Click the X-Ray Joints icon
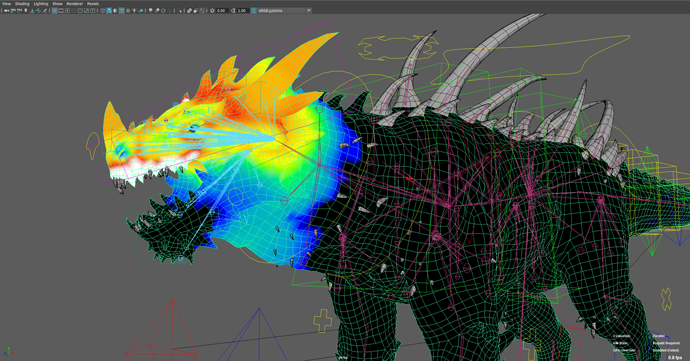The width and height of the screenshot is (690, 361). (202, 10)
